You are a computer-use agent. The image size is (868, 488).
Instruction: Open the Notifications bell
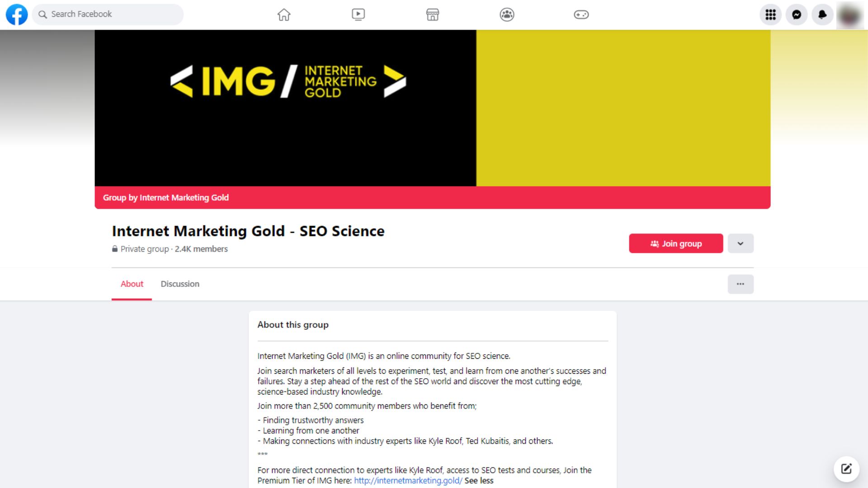[x=822, y=14]
